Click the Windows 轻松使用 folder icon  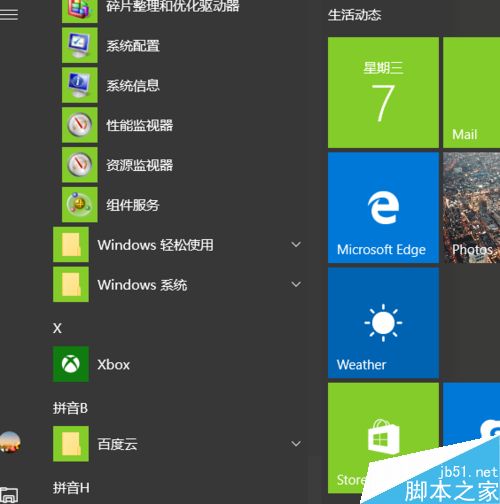[71, 245]
